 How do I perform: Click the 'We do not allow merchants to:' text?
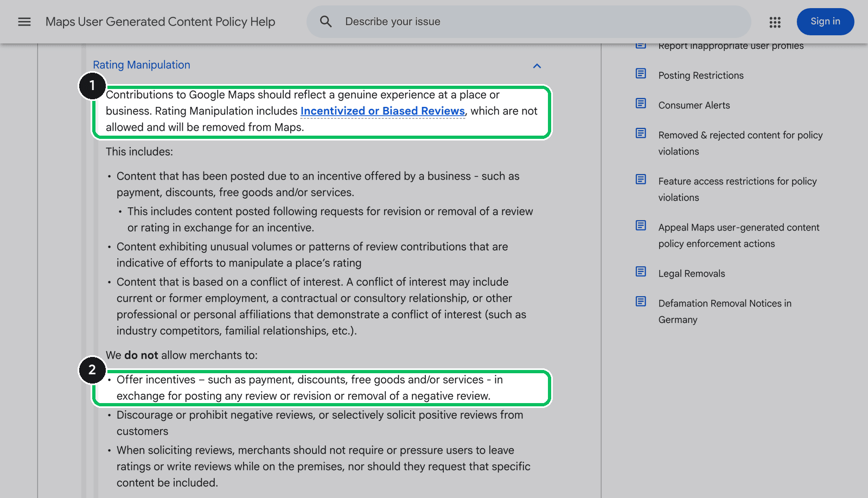tap(182, 355)
